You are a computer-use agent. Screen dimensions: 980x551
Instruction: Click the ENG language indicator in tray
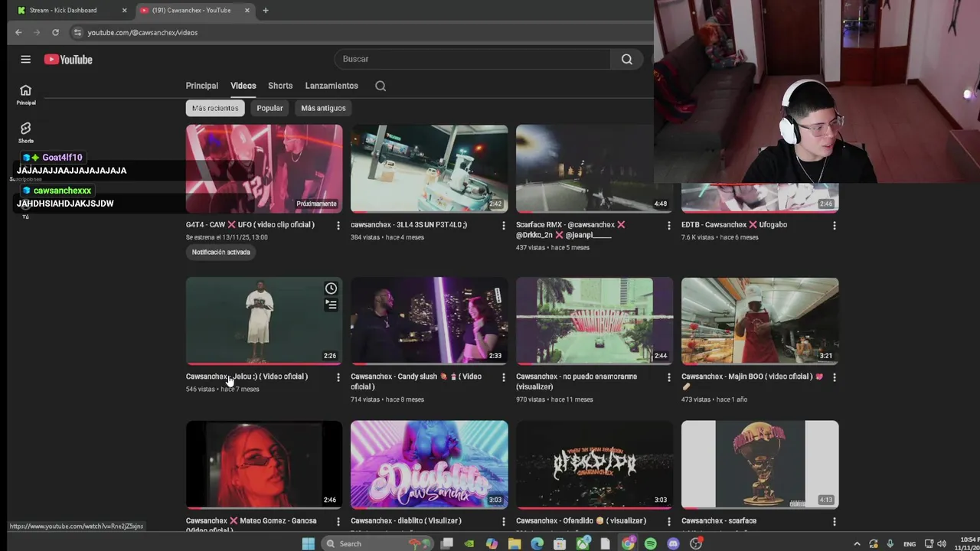coord(910,544)
